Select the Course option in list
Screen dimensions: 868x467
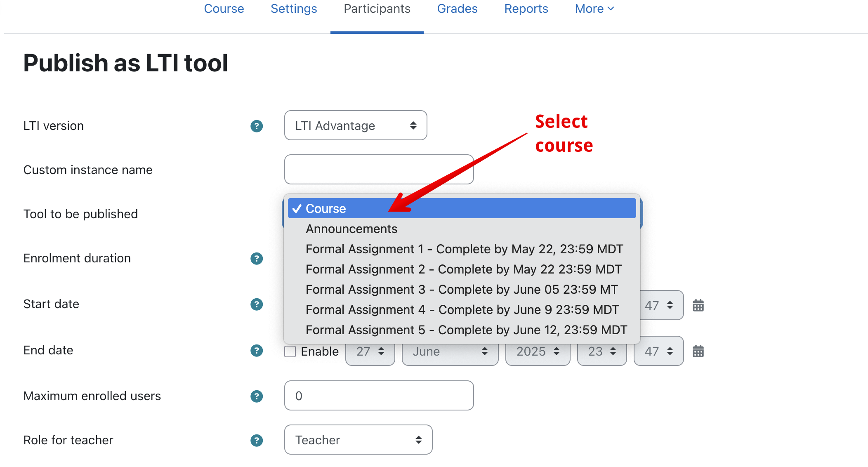point(461,209)
